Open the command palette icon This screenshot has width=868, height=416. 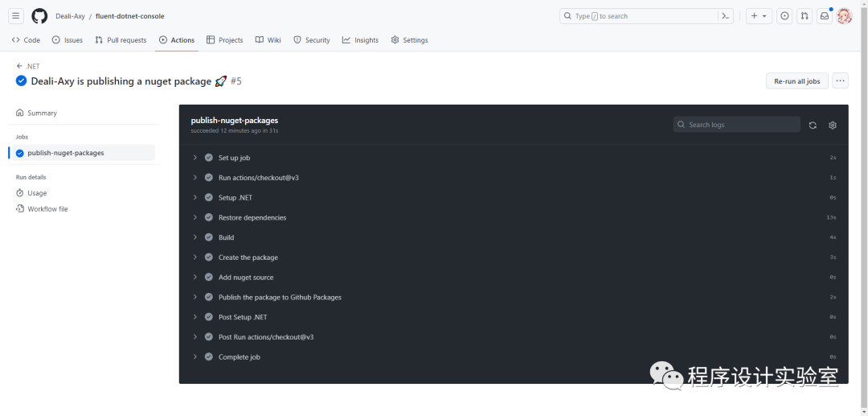(725, 16)
